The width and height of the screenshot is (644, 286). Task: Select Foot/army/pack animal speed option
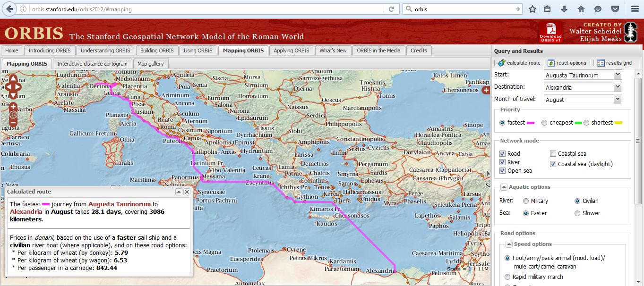(508, 258)
